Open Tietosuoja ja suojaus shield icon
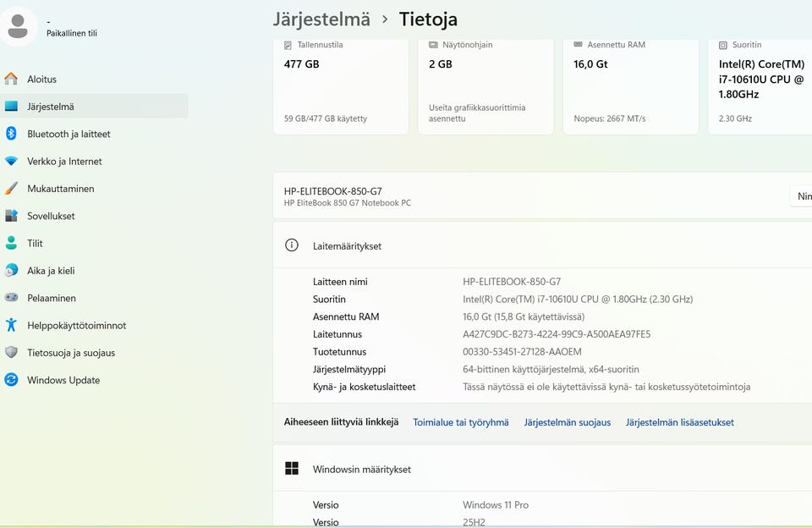The image size is (812, 528). [x=11, y=353]
